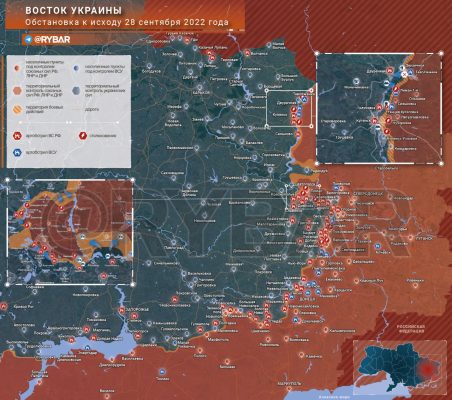Click the Telegram logo beside @RYBAR
The height and width of the screenshot is (400, 452).
click(x=29, y=40)
